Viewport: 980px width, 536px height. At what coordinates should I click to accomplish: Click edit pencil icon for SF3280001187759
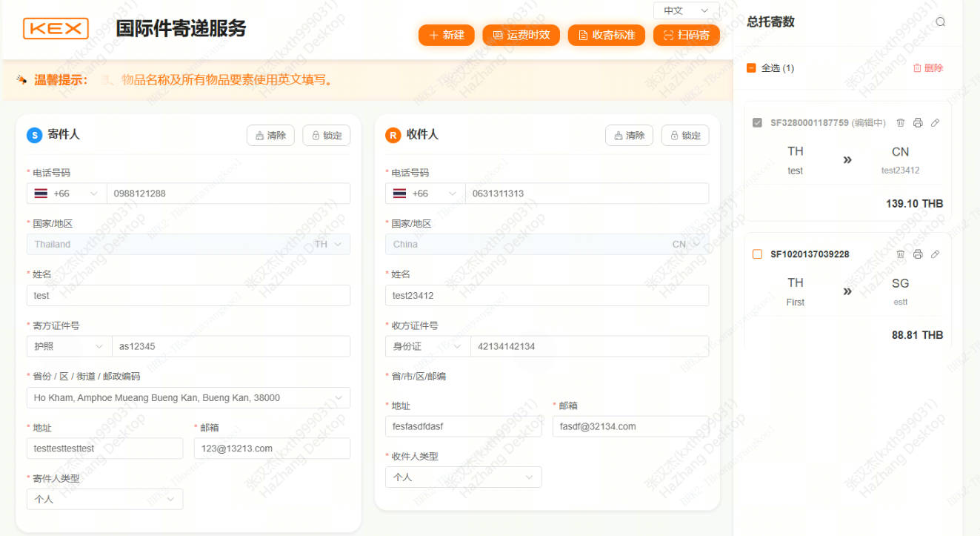click(935, 123)
